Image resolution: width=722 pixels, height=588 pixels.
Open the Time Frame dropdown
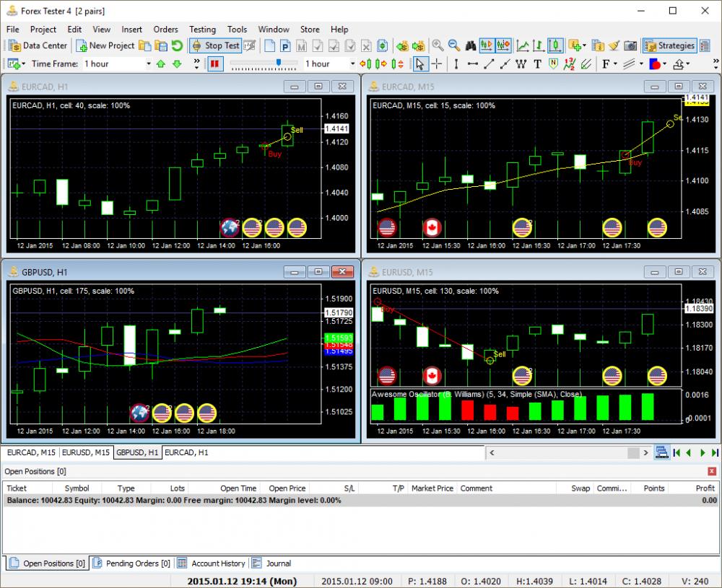point(149,63)
